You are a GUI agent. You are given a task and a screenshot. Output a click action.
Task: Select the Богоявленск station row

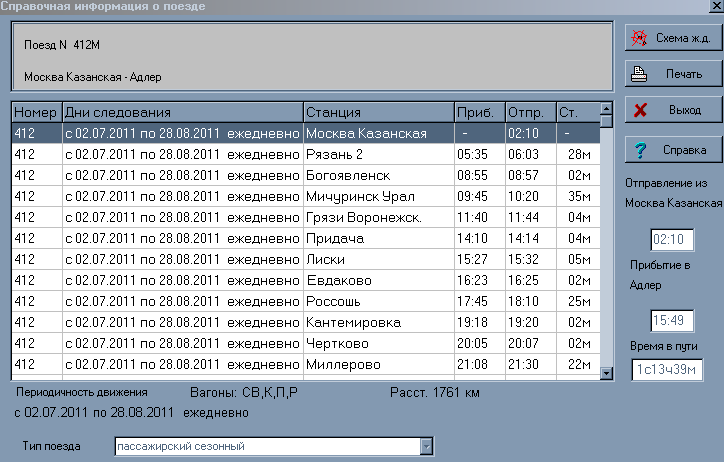(306, 175)
